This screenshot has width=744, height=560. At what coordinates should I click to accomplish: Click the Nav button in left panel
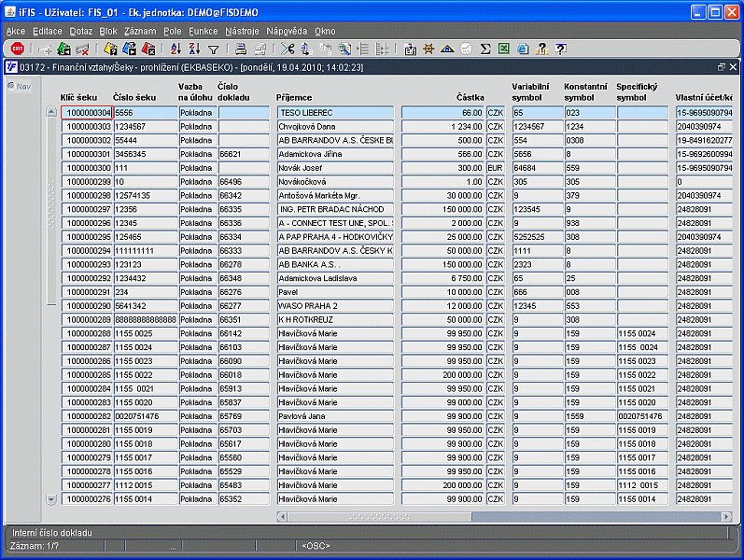click(x=19, y=86)
